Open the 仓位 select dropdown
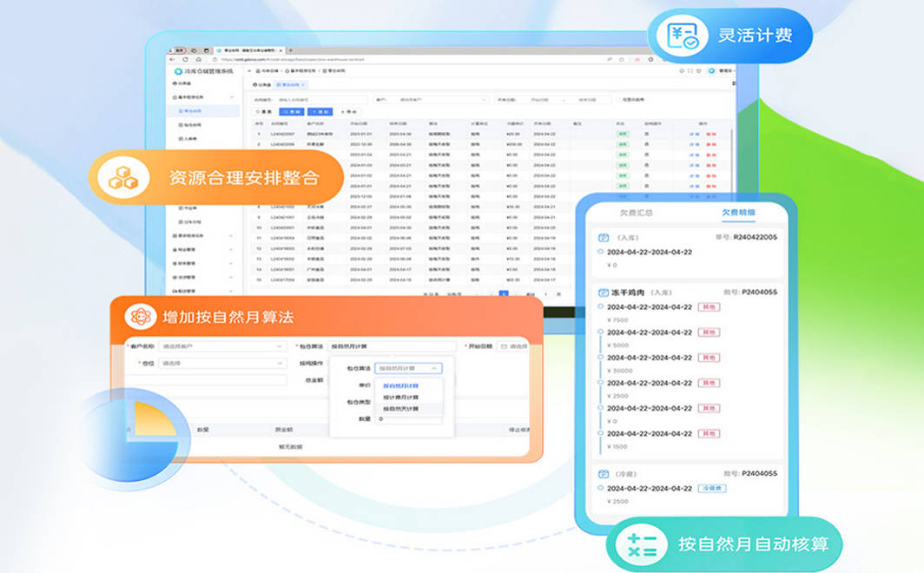The image size is (924, 573). pyautogui.click(x=221, y=364)
